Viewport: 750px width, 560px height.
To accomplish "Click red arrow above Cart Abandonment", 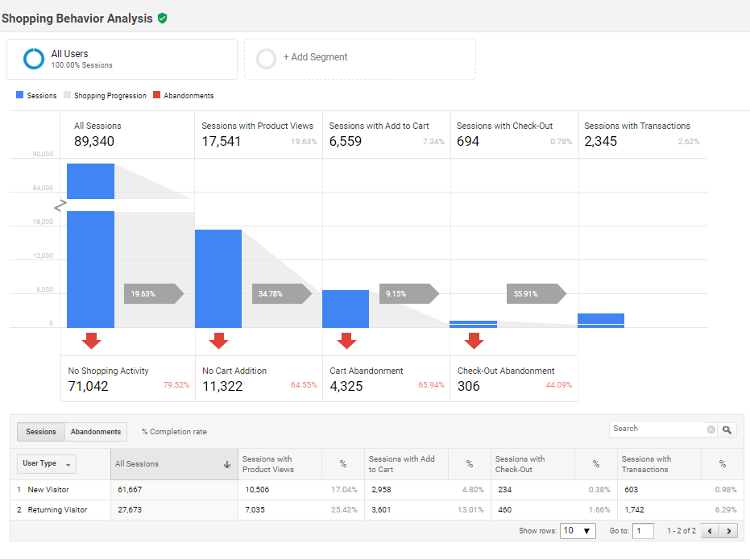I will pos(346,340).
